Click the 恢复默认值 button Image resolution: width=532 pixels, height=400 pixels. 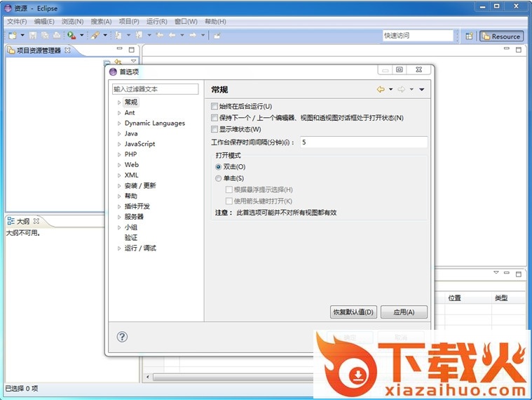[353, 312]
